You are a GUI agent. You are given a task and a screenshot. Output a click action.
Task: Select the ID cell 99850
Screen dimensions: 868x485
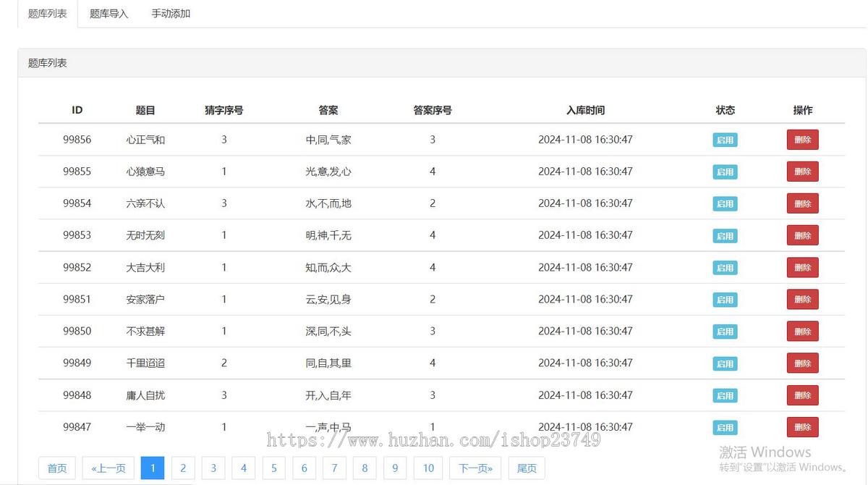tap(77, 331)
